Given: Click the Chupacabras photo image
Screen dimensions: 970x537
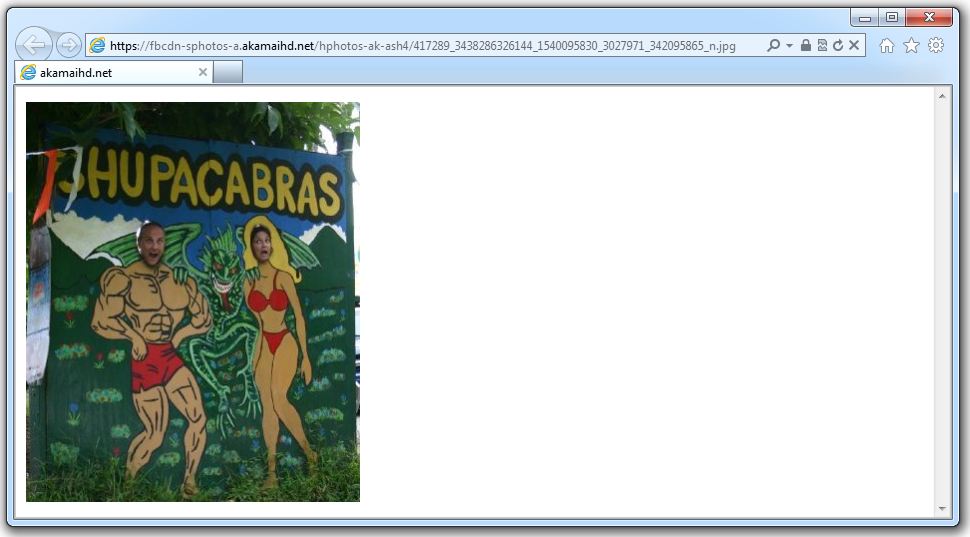Looking at the screenshot, I should 192,301.
